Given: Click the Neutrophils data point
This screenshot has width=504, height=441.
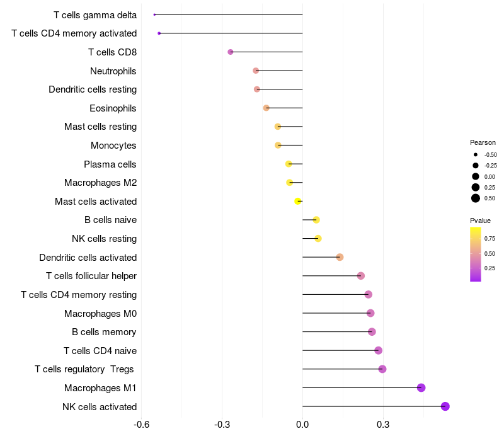Looking at the screenshot, I should click(x=256, y=71).
